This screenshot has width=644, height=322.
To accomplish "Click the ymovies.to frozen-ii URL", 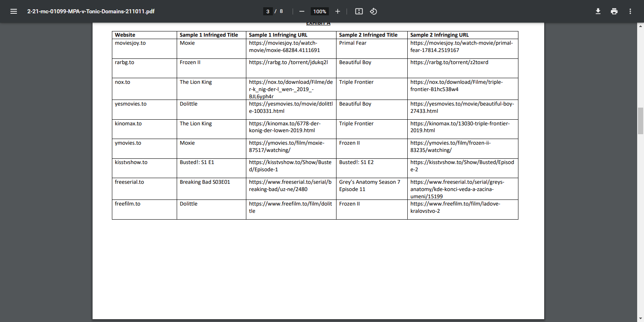I will coord(450,147).
